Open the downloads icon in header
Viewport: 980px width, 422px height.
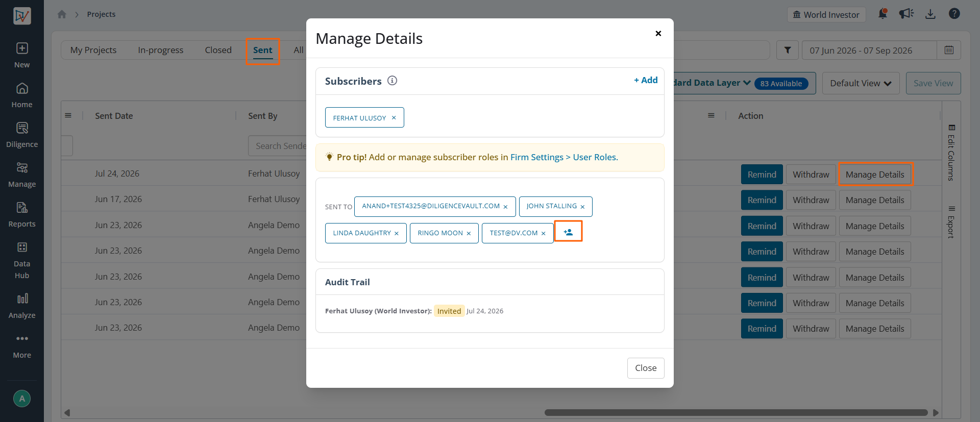930,14
